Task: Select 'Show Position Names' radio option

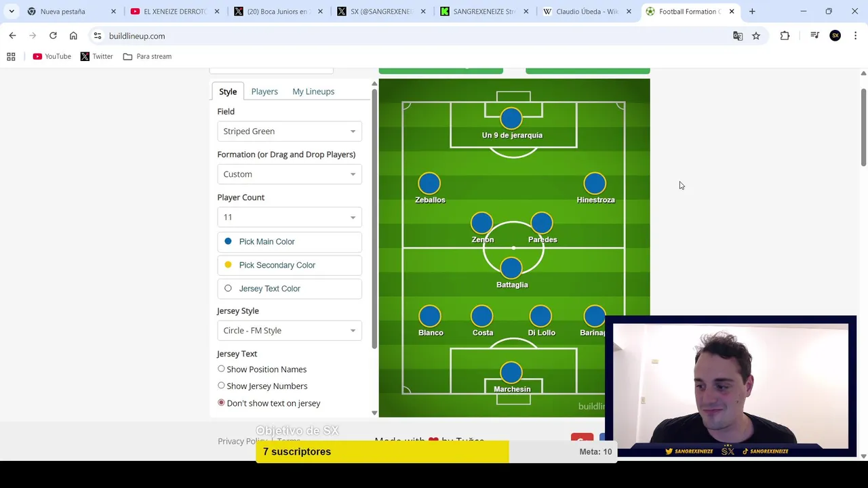Action: tap(221, 369)
